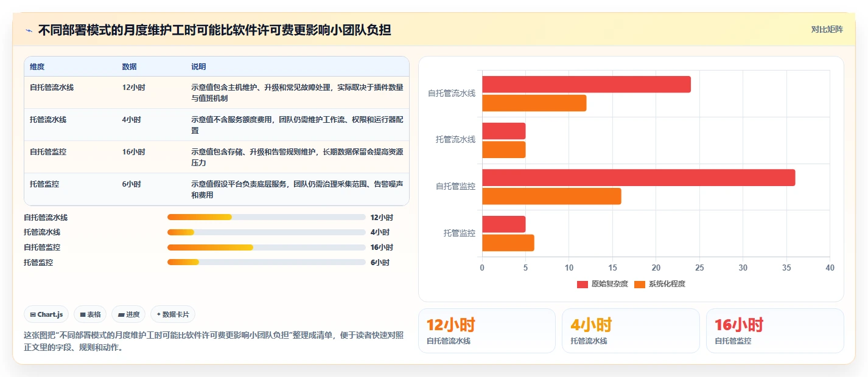Click the 12小时 cell in the table
This screenshot has width=868, height=377.
(133, 87)
